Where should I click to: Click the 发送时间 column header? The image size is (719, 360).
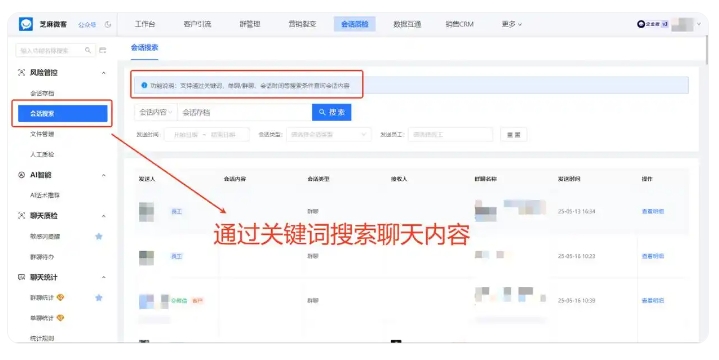[569, 179]
